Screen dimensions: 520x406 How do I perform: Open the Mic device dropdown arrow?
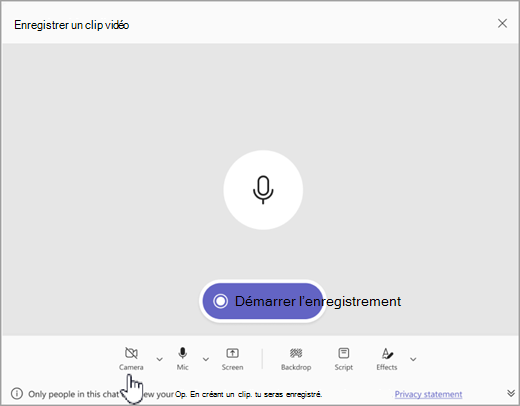click(x=206, y=359)
